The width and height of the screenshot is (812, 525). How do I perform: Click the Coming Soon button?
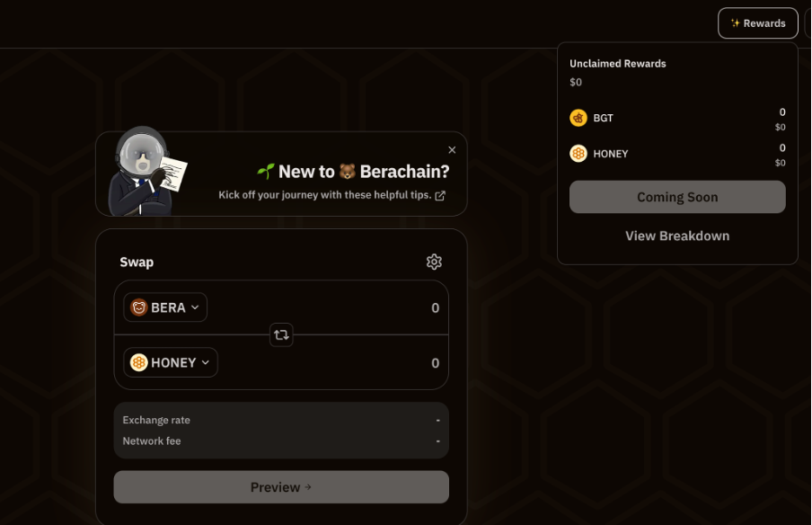[677, 197]
